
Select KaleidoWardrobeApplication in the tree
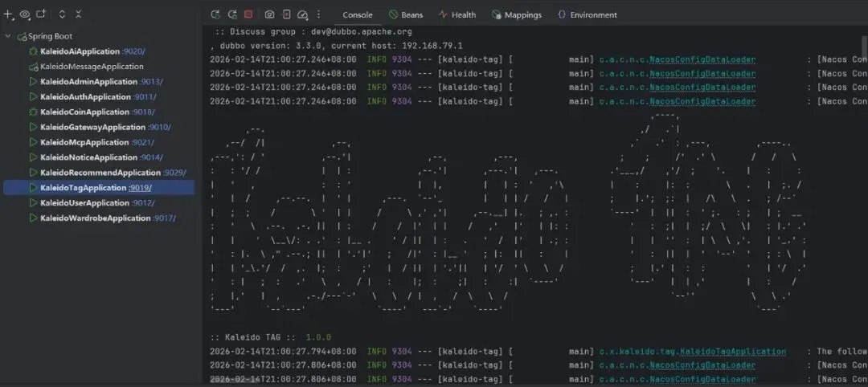click(95, 218)
